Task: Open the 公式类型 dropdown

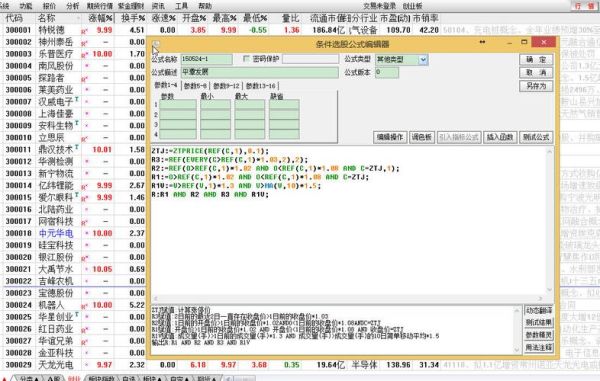Action: pos(423,59)
